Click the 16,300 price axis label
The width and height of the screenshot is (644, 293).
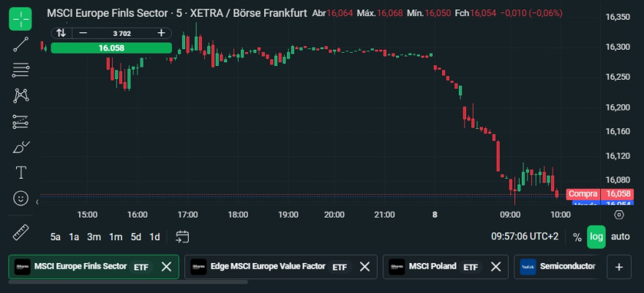[x=618, y=48]
